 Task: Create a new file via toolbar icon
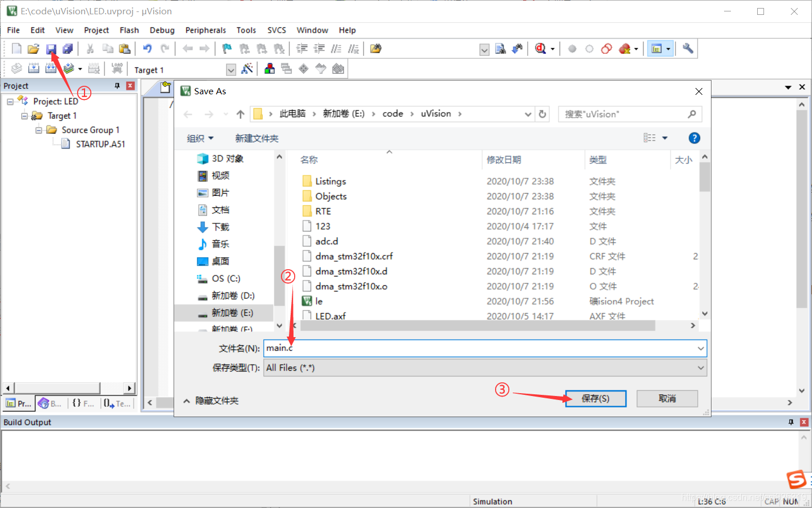tap(17, 49)
